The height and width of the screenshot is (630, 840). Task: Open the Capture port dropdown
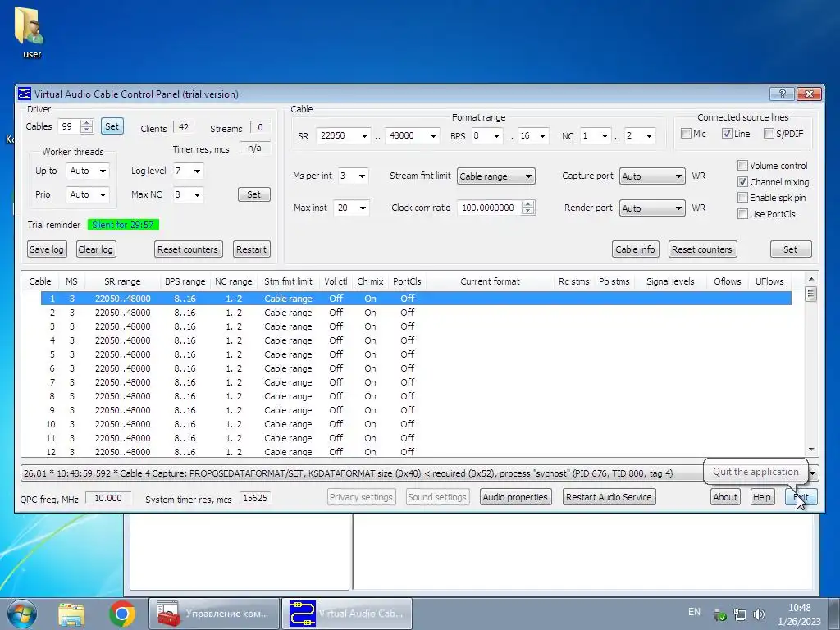coord(652,176)
